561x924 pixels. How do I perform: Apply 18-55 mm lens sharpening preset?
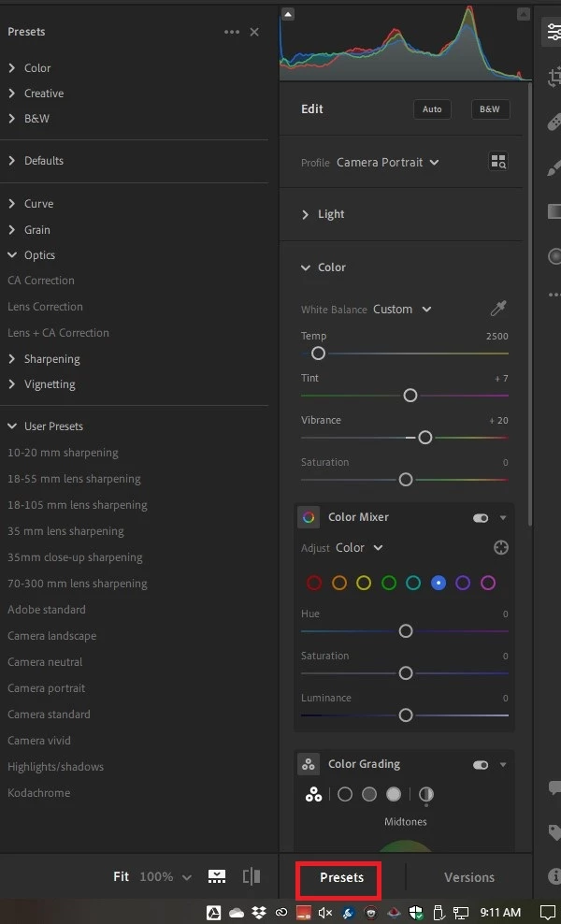coord(74,479)
